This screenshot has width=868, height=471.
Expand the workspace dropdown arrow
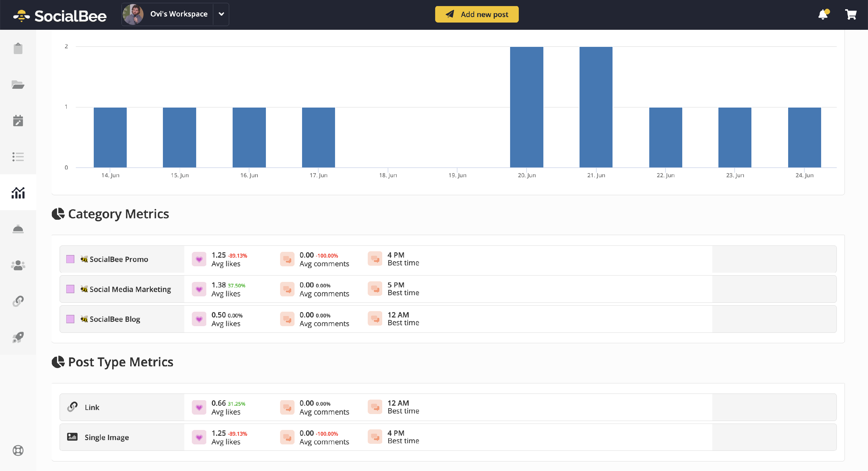221,14
